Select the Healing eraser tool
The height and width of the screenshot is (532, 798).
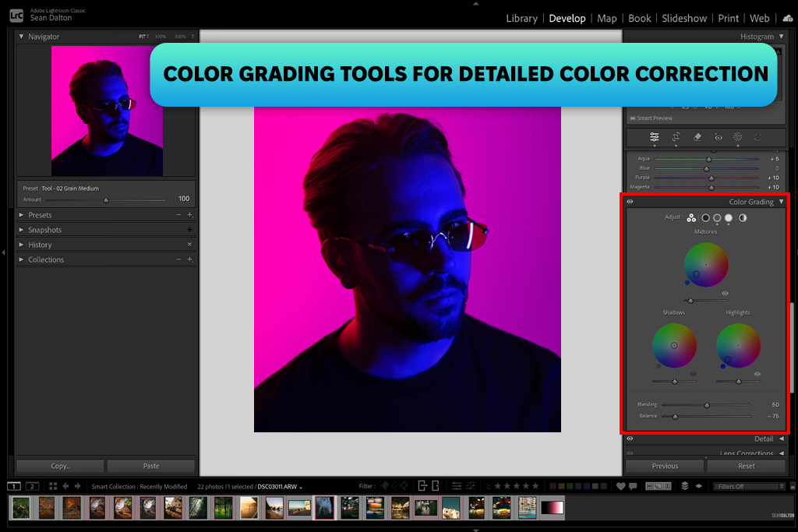(x=697, y=137)
